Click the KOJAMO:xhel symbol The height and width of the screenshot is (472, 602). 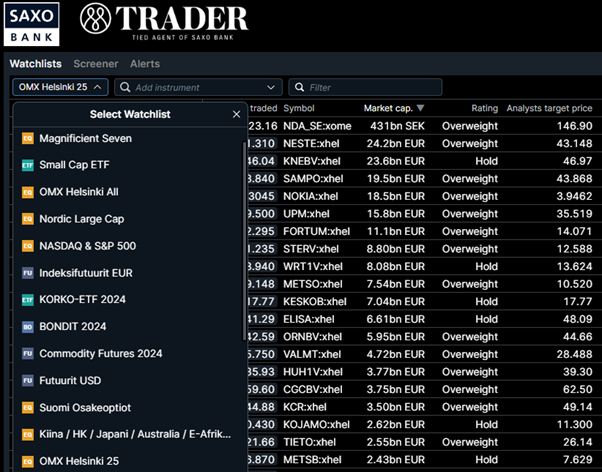[316, 425]
